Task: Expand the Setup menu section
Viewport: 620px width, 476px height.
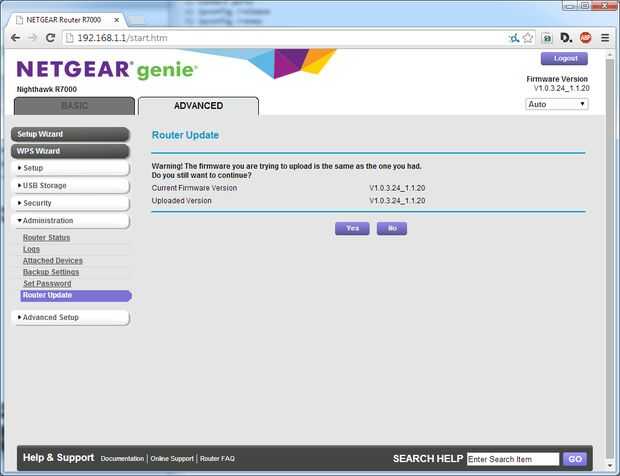Action: click(x=70, y=168)
